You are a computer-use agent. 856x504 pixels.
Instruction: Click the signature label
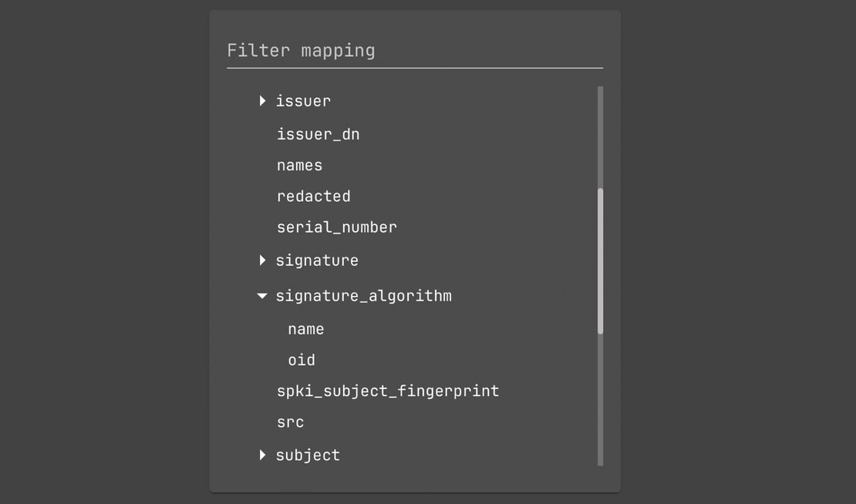(317, 260)
